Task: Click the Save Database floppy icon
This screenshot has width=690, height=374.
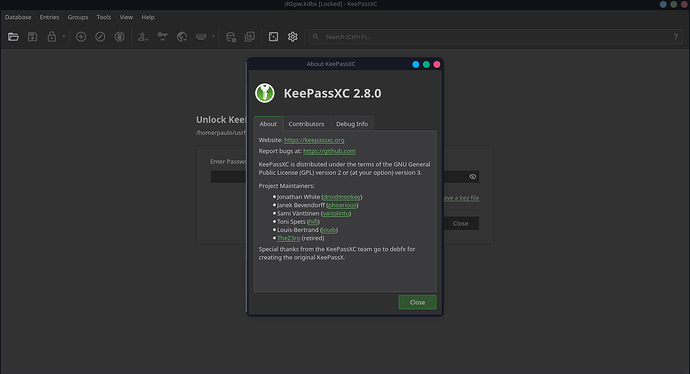Action: [33, 37]
